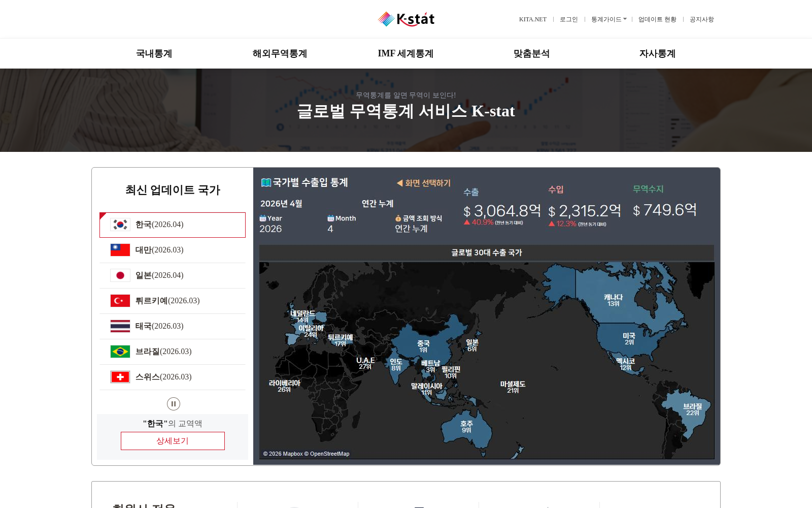This screenshot has height=508, width=812.
Task: Open the Month 4 selector
Action: (330, 229)
